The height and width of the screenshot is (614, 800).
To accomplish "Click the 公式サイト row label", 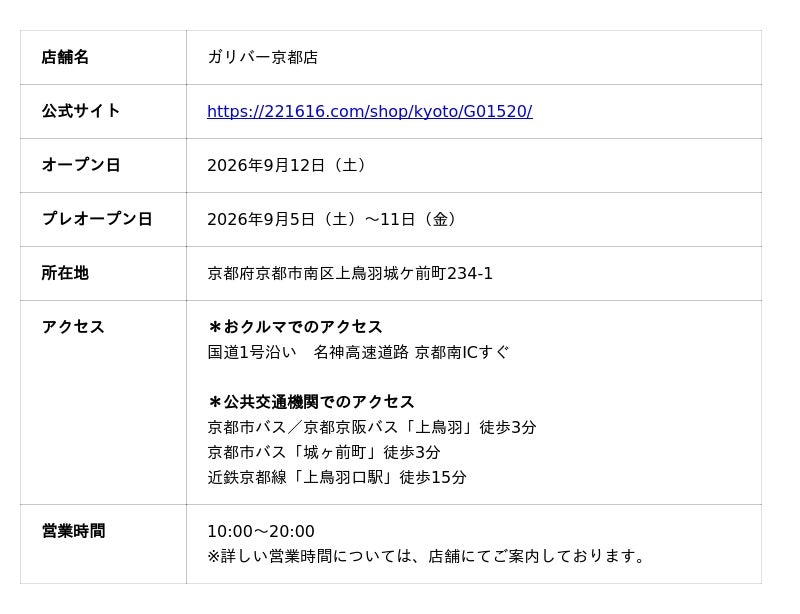I will [x=81, y=111].
